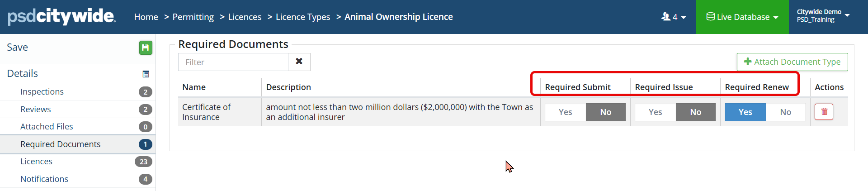Open the Live Database dropdown
868x191 pixels.
pos(742,17)
